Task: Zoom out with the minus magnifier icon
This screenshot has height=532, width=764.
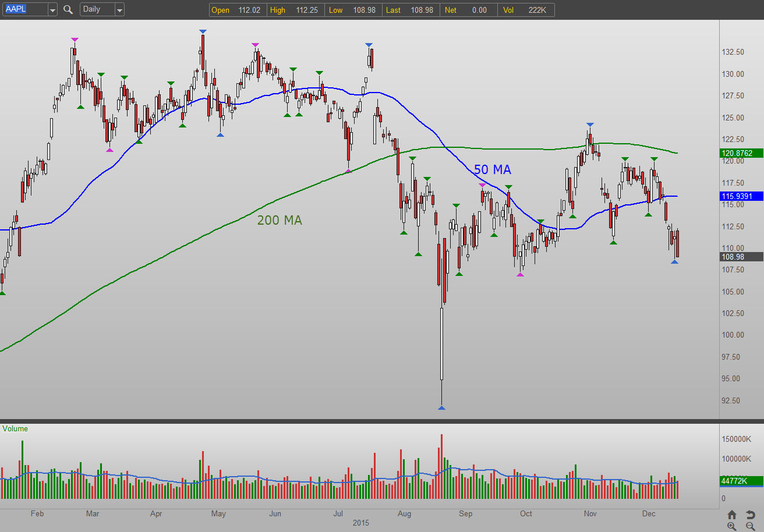Action: pos(751,526)
